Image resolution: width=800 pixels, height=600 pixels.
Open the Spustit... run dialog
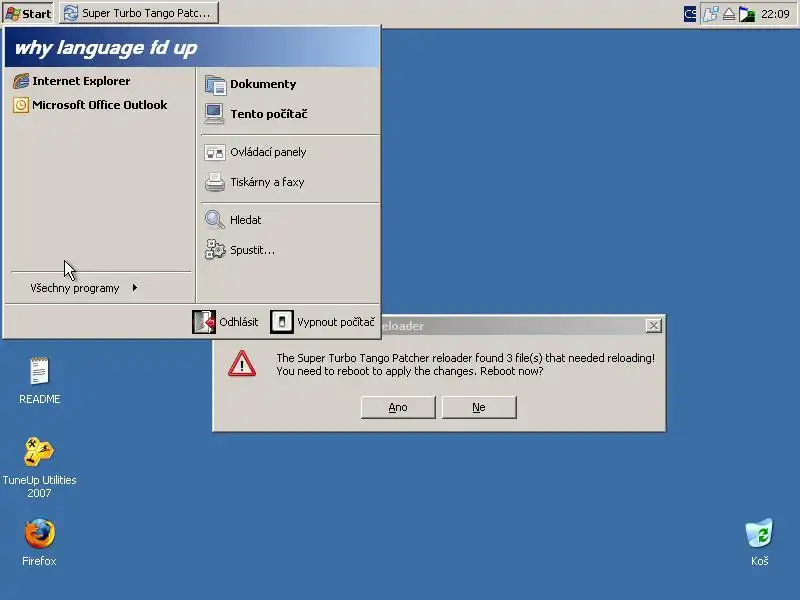pos(240,250)
